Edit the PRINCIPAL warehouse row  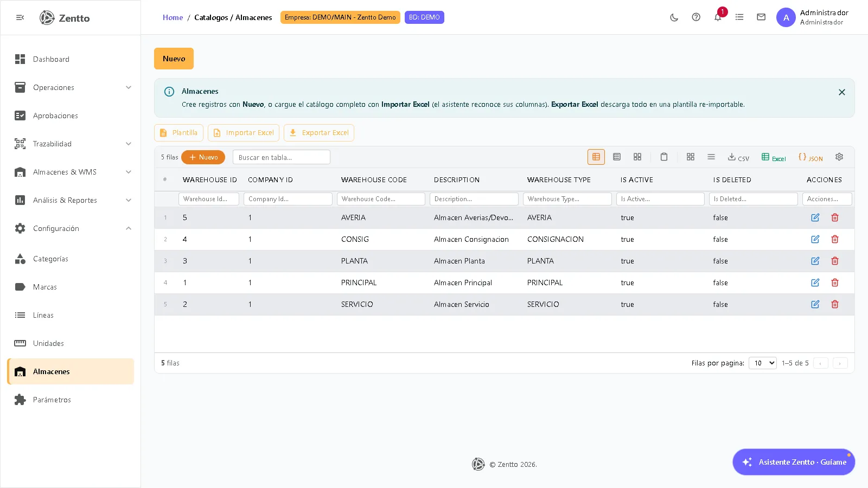(815, 282)
